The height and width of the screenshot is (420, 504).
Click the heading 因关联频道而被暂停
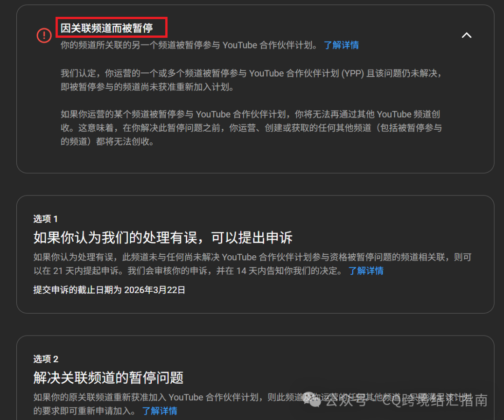point(107,28)
